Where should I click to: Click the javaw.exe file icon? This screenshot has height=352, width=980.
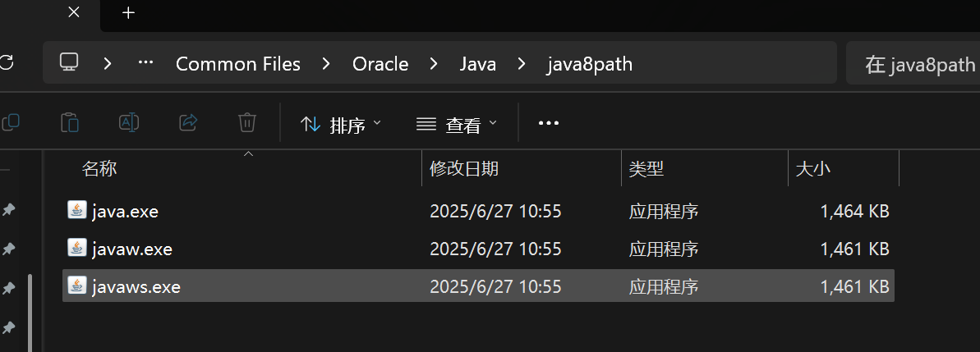76,248
